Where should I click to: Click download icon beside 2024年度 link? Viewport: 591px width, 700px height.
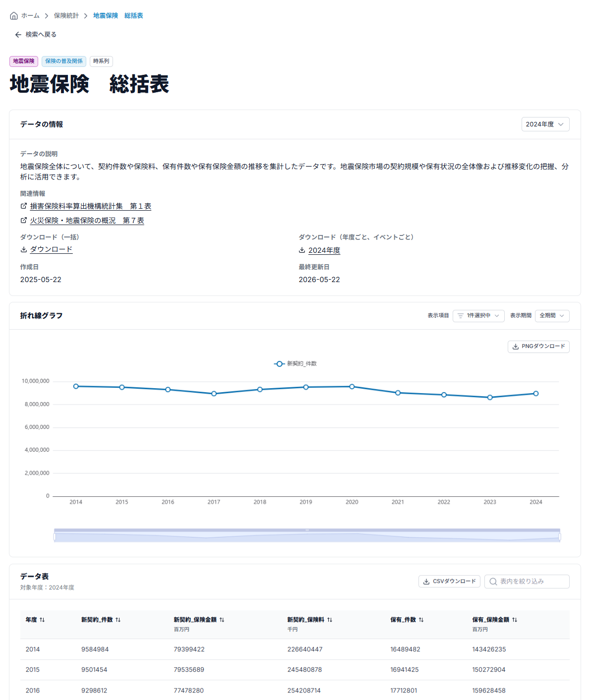pos(302,250)
